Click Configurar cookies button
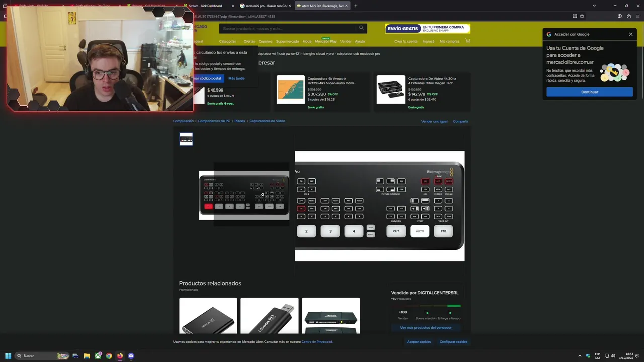The image size is (644, 362). point(453,342)
